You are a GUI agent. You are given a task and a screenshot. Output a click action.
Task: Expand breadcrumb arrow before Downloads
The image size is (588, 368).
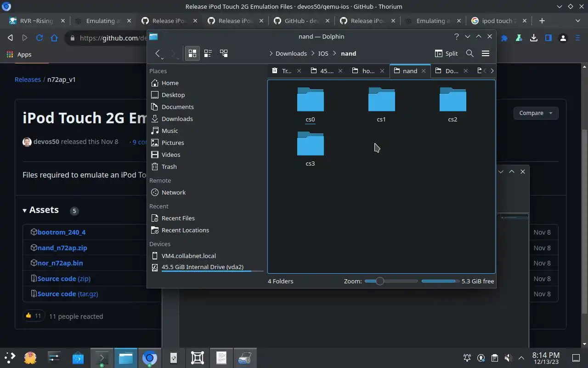click(271, 53)
